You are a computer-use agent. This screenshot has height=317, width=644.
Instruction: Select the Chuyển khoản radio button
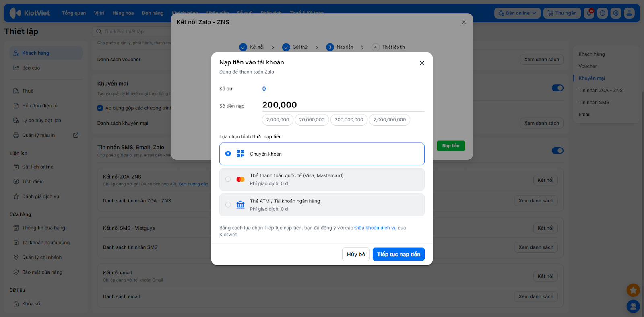[228, 154]
